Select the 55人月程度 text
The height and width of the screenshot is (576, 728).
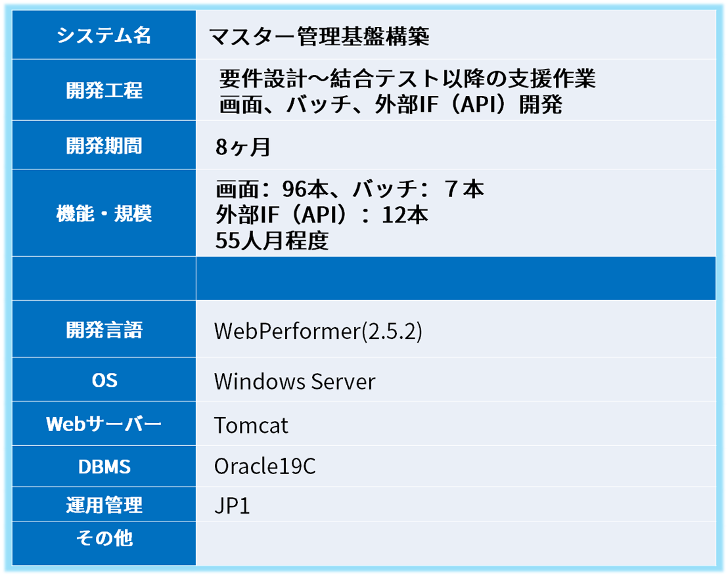pyautogui.click(x=271, y=241)
